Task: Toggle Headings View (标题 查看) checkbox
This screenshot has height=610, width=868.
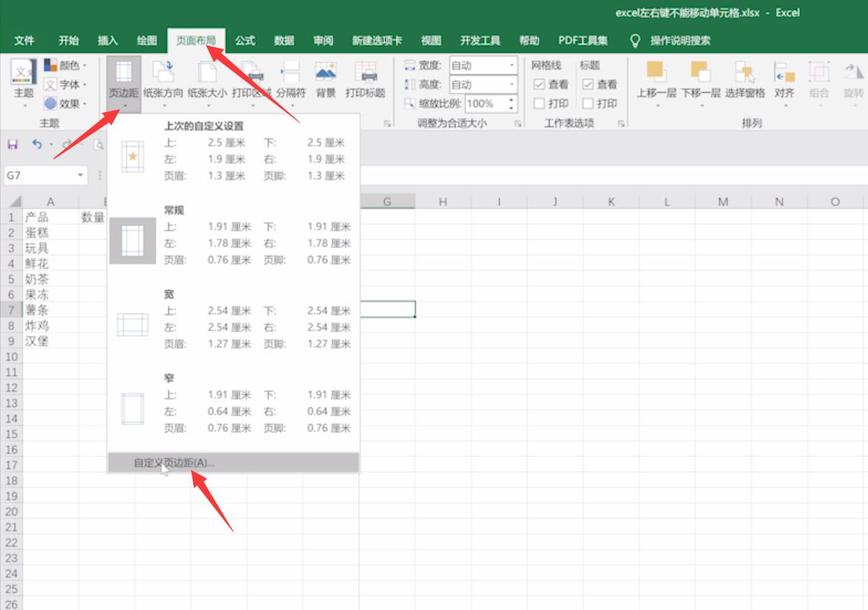Action: (588, 84)
